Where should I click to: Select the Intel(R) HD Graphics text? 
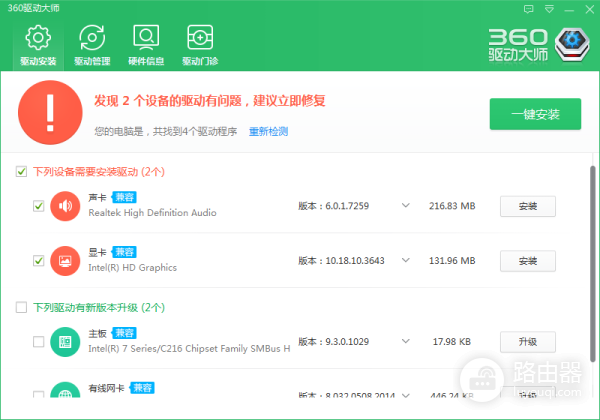(132, 267)
